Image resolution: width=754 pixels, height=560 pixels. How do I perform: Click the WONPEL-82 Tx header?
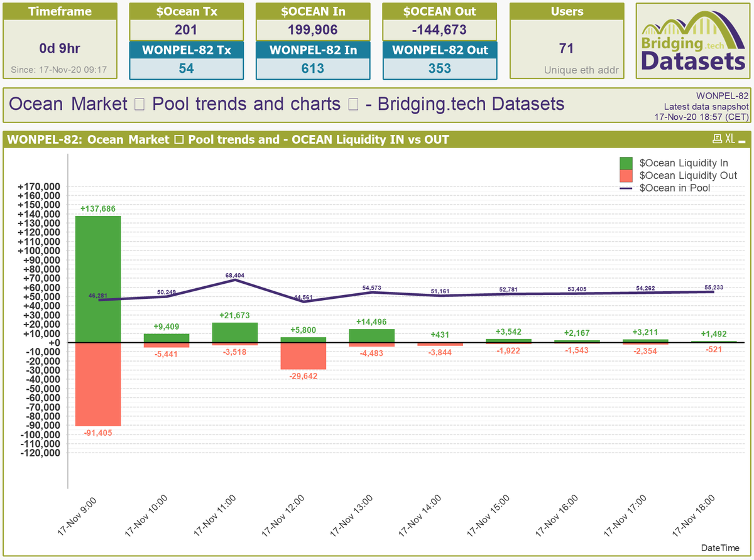[x=186, y=50]
